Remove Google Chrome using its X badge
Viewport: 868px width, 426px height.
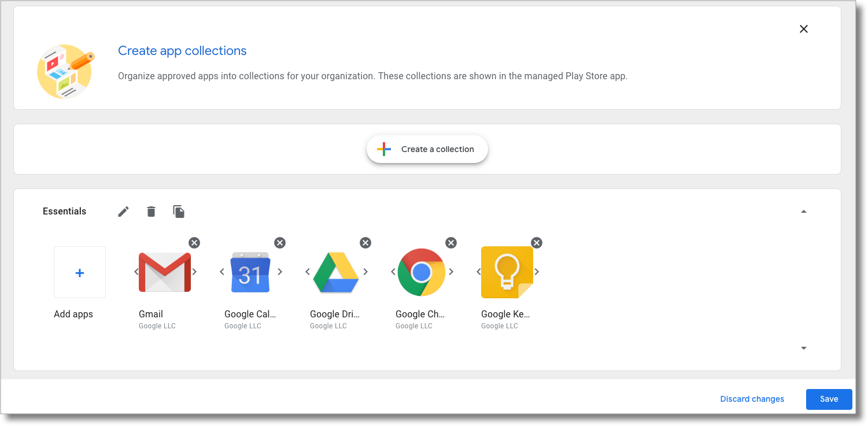pos(451,243)
